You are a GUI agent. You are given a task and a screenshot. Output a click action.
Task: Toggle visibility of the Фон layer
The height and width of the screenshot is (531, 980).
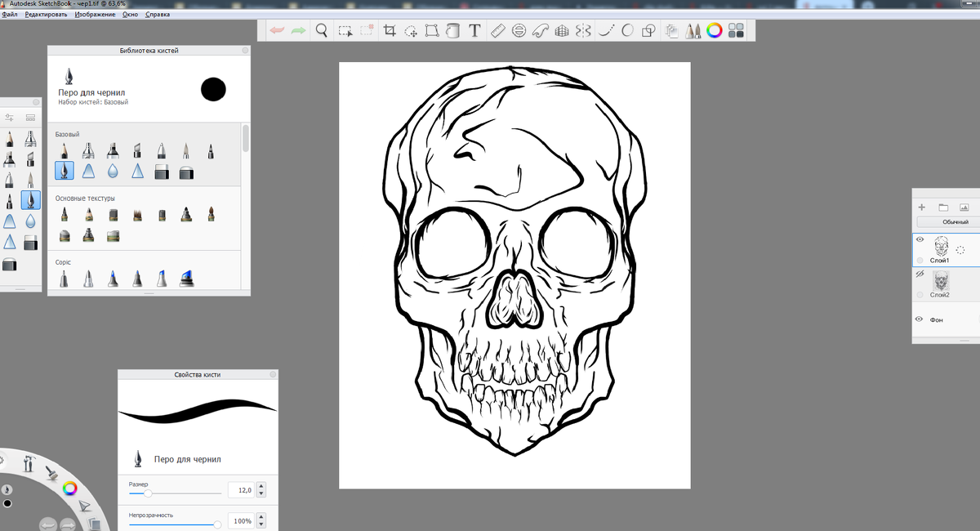tap(920, 319)
